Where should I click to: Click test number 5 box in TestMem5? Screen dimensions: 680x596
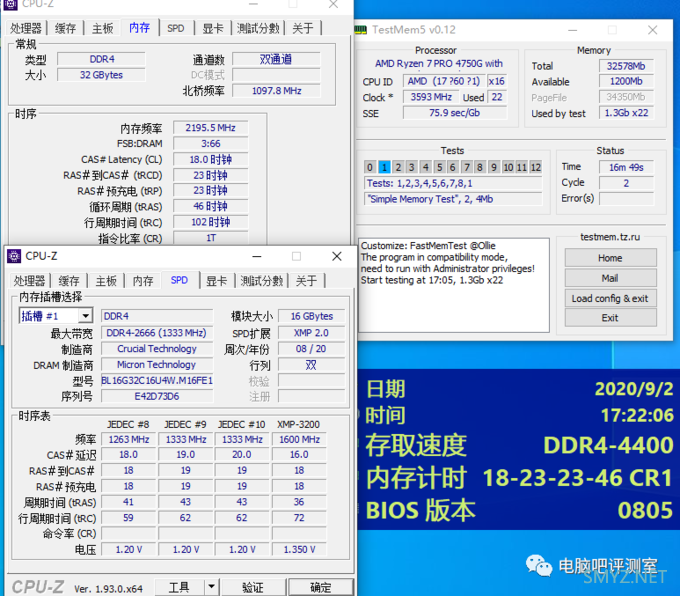439,167
